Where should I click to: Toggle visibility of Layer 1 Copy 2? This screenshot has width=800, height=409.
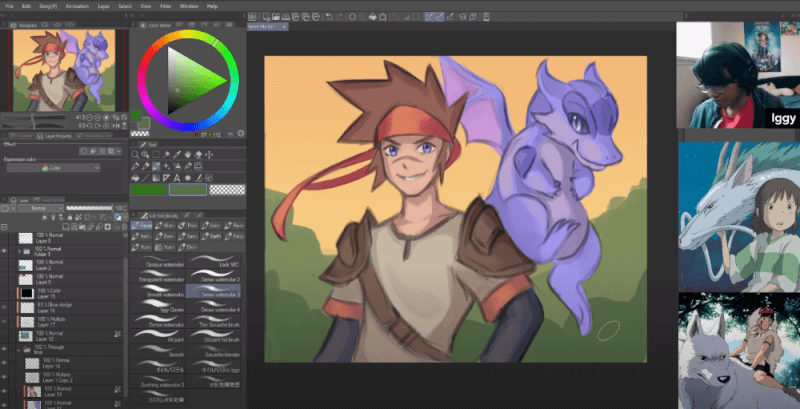tap(4, 377)
